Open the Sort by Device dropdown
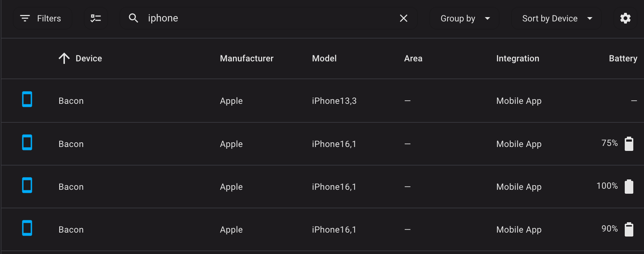644x254 pixels. click(x=556, y=18)
